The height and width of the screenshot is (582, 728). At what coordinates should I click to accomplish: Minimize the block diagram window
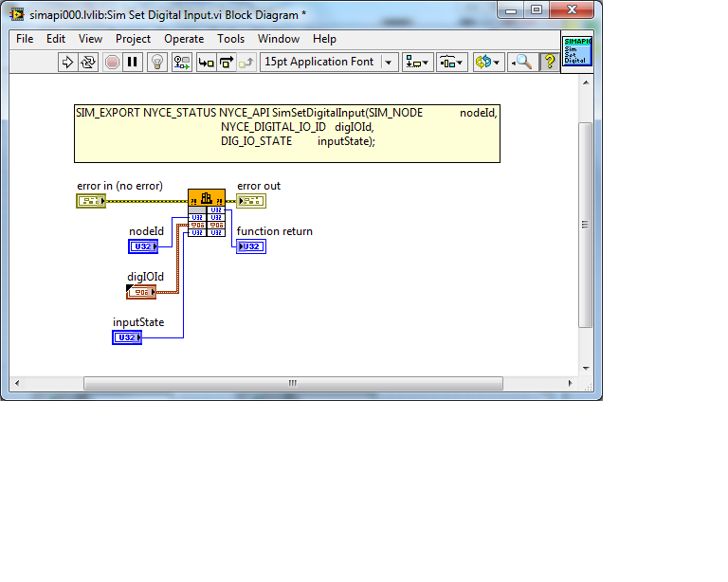[x=511, y=9]
